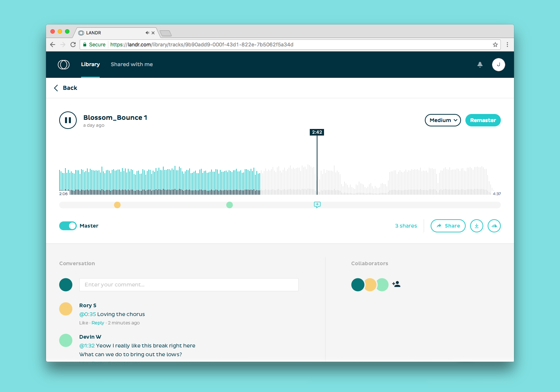The width and height of the screenshot is (560, 392).
Task: Open the notifications bell
Action: [x=480, y=65]
